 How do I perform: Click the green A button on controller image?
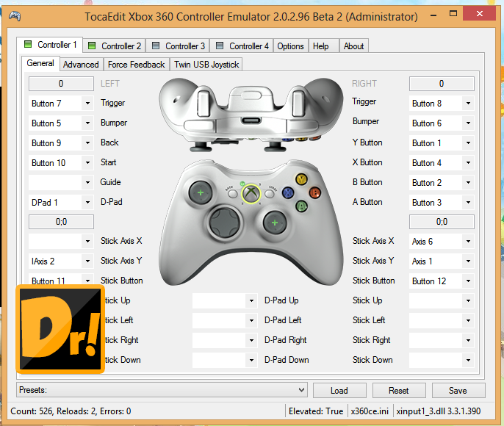(301, 206)
